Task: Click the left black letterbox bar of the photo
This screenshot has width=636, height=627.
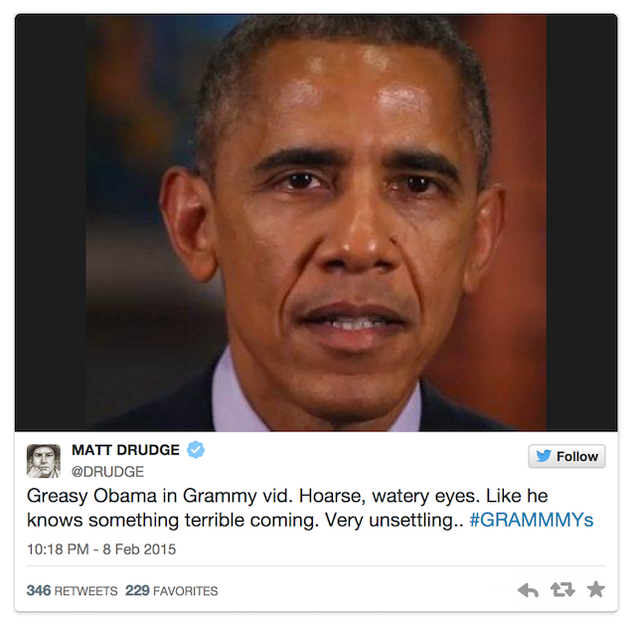Action: [50, 223]
